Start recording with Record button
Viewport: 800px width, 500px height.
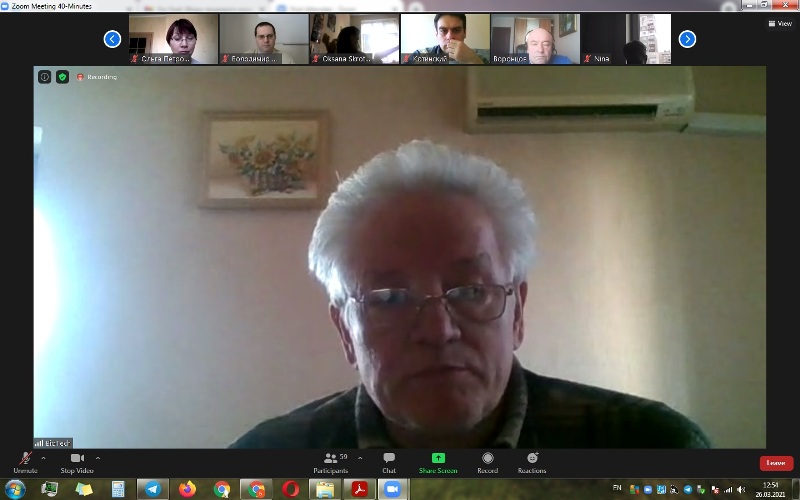click(488, 463)
